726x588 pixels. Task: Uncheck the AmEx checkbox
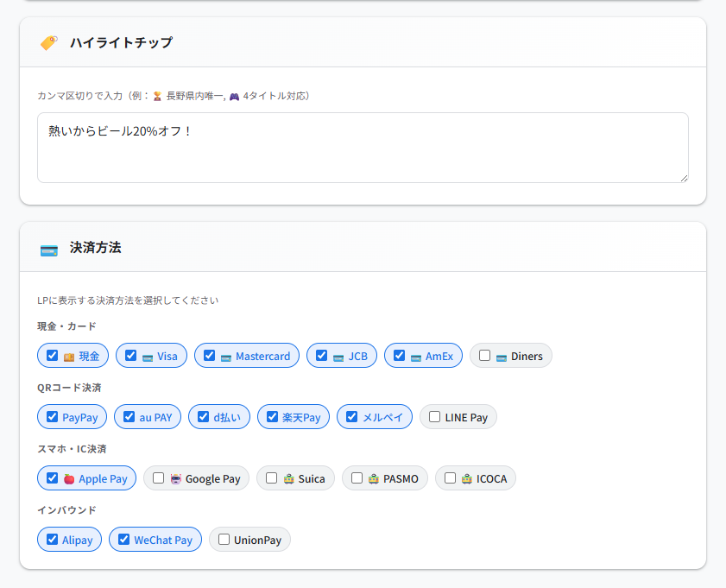(x=399, y=356)
